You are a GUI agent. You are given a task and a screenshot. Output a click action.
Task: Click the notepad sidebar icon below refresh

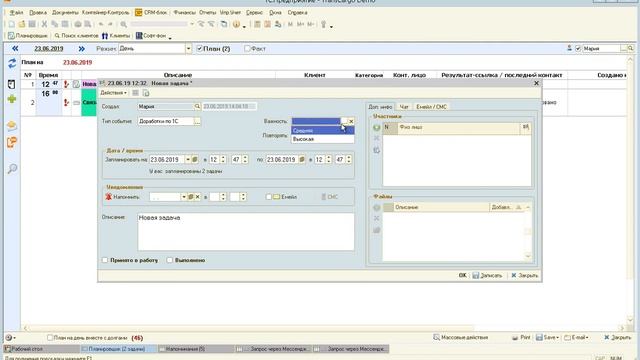point(11,84)
